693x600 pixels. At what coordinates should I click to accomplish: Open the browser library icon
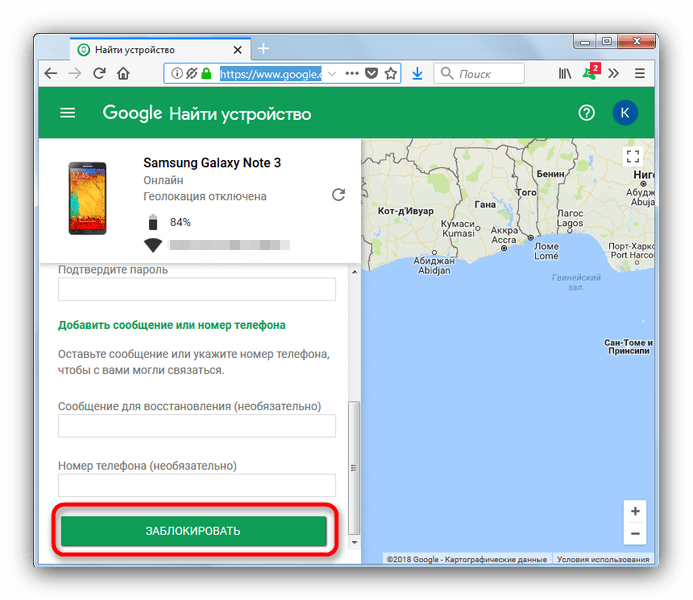coord(565,73)
